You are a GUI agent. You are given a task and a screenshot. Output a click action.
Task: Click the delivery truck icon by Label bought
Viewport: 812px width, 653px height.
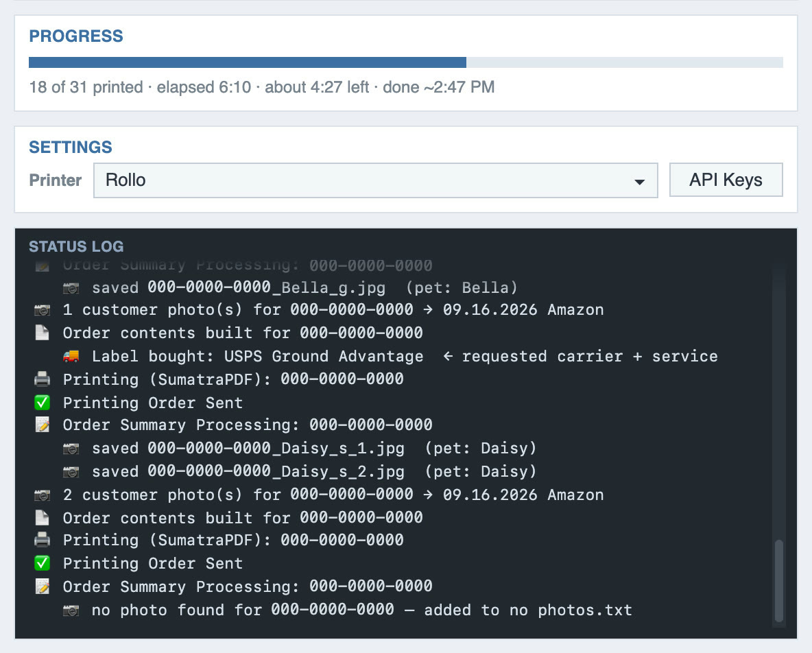(x=71, y=356)
